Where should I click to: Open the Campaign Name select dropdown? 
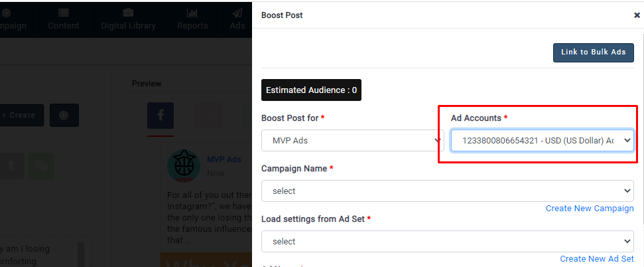[448, 191]
